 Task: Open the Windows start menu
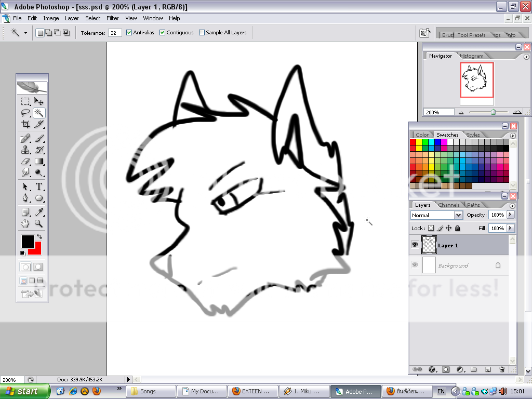coord(25,391)
